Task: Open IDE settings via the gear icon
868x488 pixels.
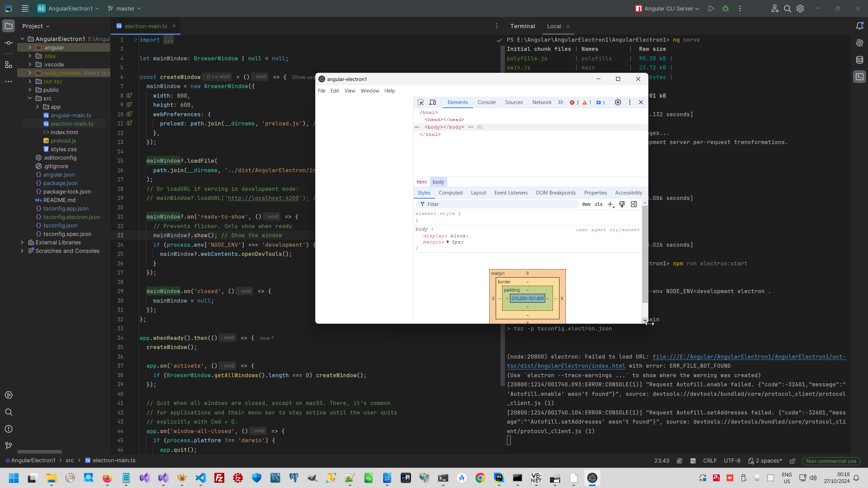Action: point(800,8)
